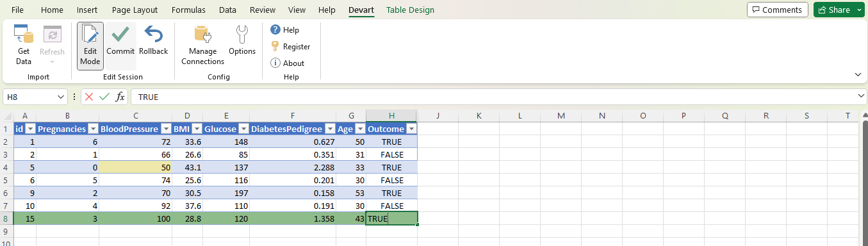The width and height of the screenshot is (868, 246).
Task: Open the Formulas ribbon tab
Action: (x=189, y=10)
